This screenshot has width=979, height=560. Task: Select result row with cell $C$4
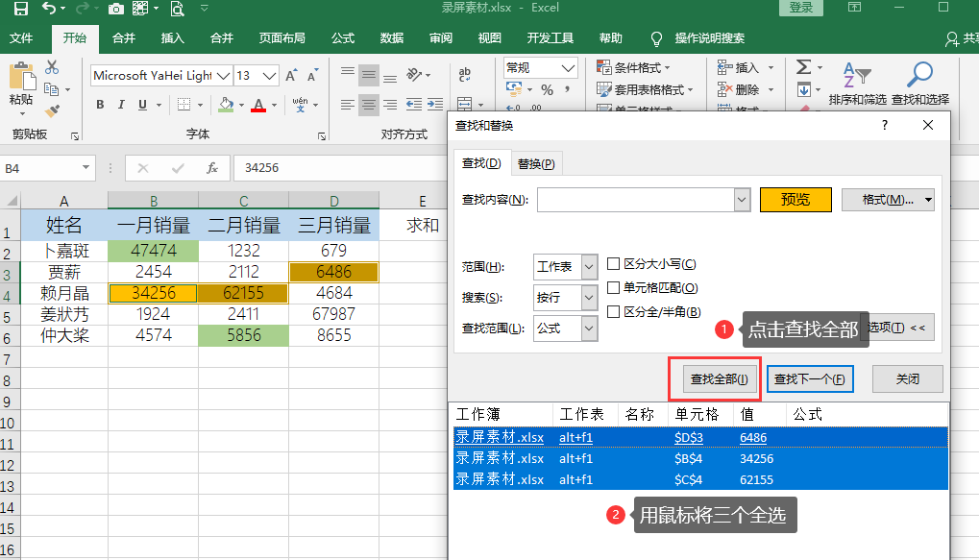click(700, 479)
